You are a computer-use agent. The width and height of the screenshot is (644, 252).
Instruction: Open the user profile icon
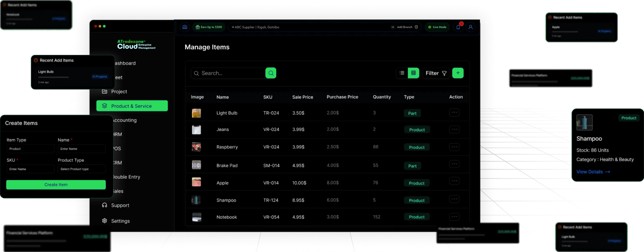[470, 27]
